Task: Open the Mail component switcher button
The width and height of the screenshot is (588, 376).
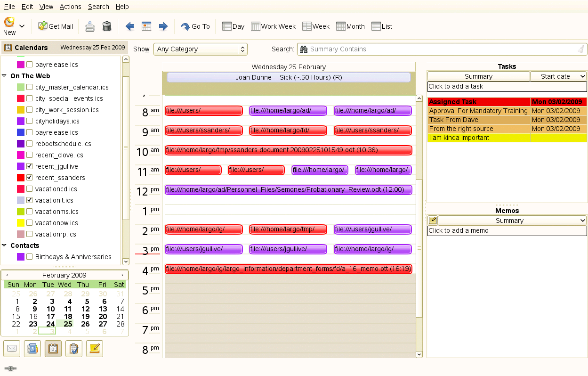Action: point(12,349)
